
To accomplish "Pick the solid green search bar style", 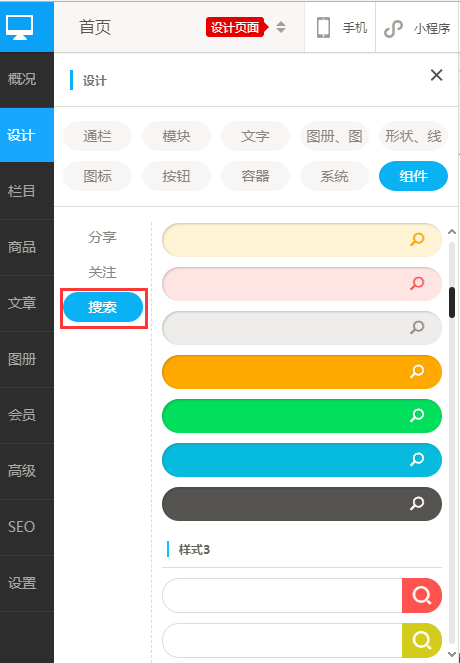I will (x=302, y=416).
